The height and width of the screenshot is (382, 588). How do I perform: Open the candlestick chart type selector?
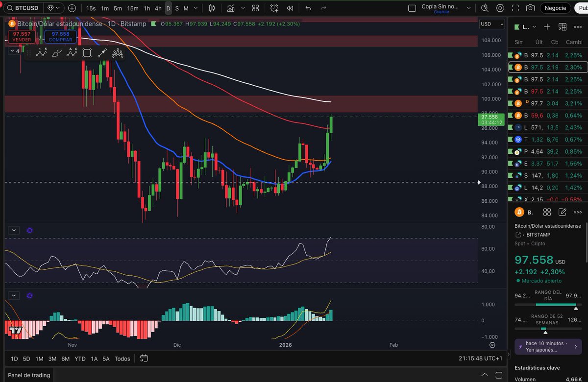212,8
